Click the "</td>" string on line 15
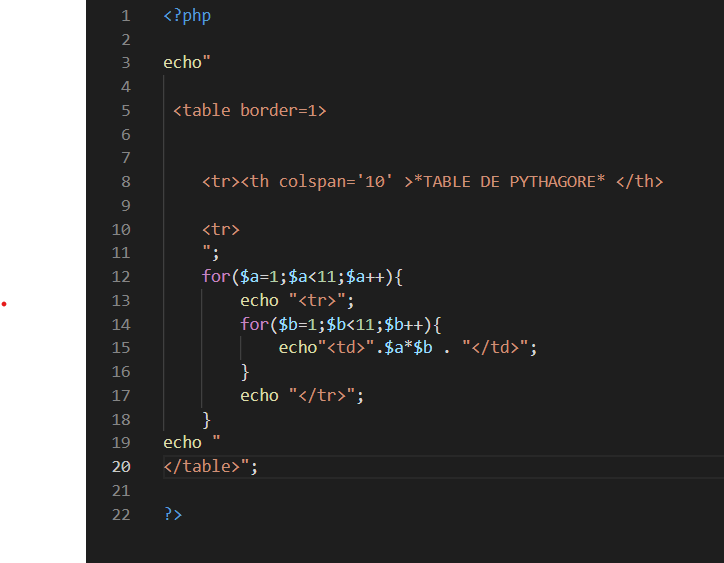 (x=495, y=347)
